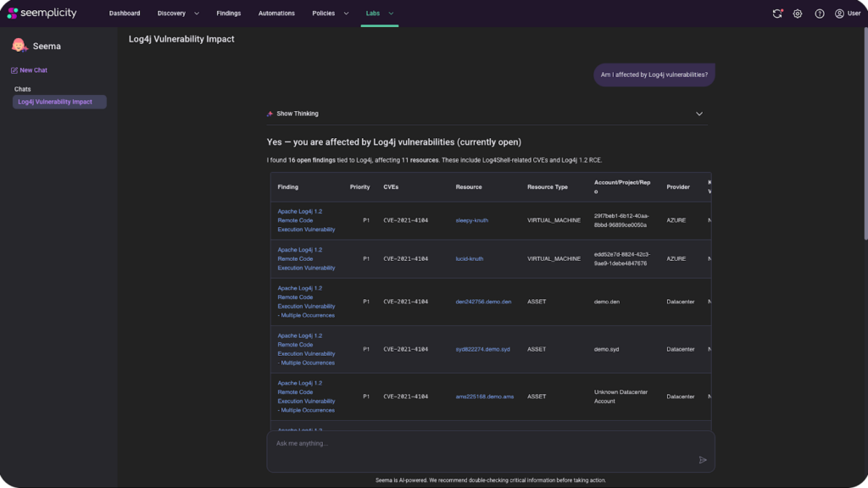This screenshot has height=488, width=868.
Task: Open the help question mark icon
Action: pyautogui.click(x=820, y=14)
